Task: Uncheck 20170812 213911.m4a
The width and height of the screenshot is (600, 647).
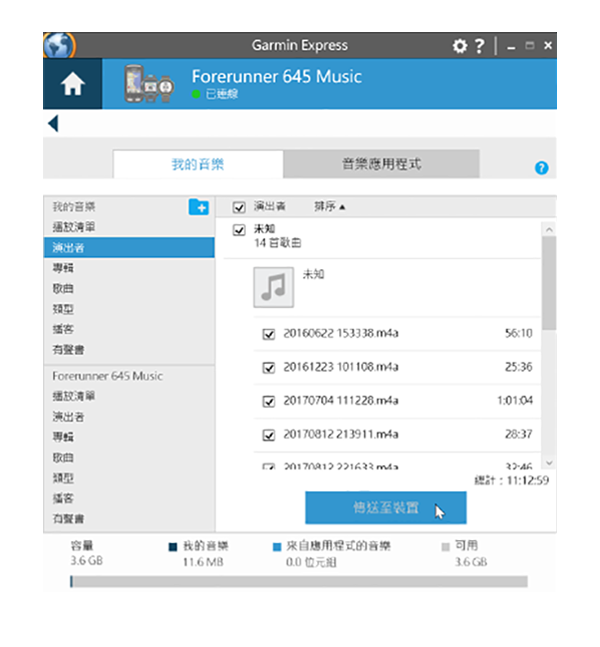Action: tap(269, 435)
